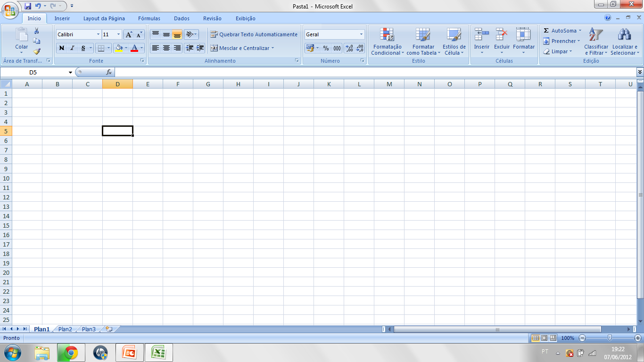
Task: Decrease the font size
Action: (x=139, y=34)
